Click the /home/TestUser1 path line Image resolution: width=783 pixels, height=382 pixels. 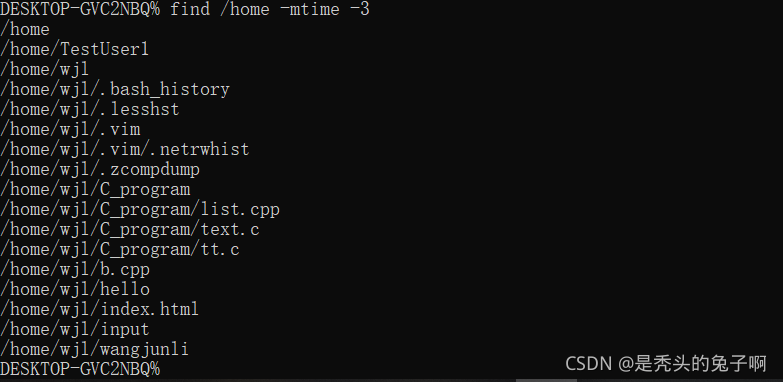[74, 49]
